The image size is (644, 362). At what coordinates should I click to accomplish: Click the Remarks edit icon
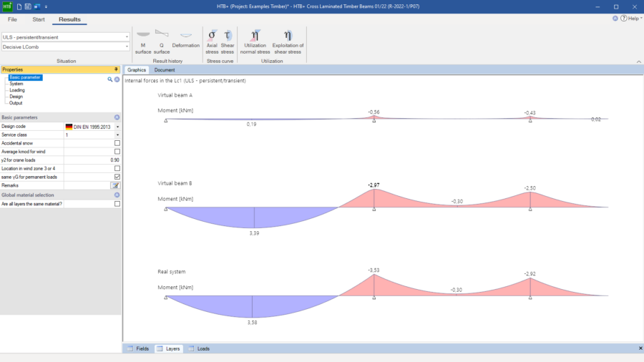pos(115,185)
